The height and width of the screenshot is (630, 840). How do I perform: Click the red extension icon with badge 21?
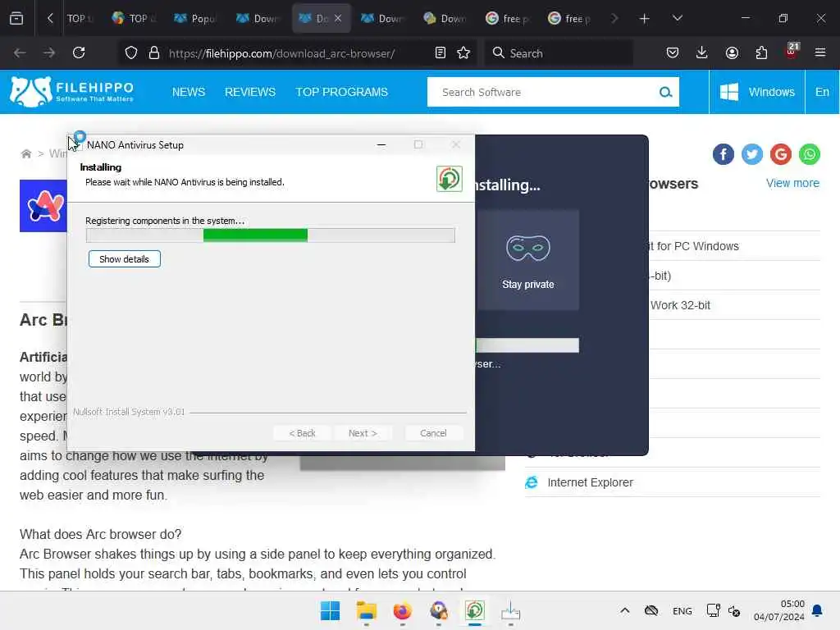[x=792, y=51]
